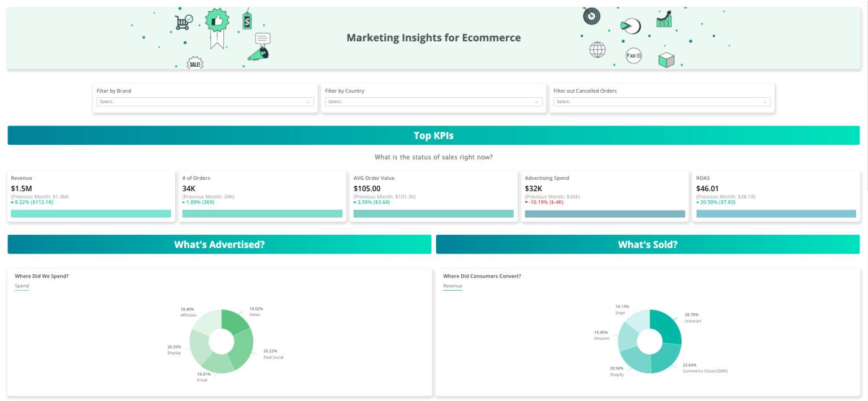Click the thumbs-up award badge illustration
This screenshot has width=868, height=401.
point(217,20)
